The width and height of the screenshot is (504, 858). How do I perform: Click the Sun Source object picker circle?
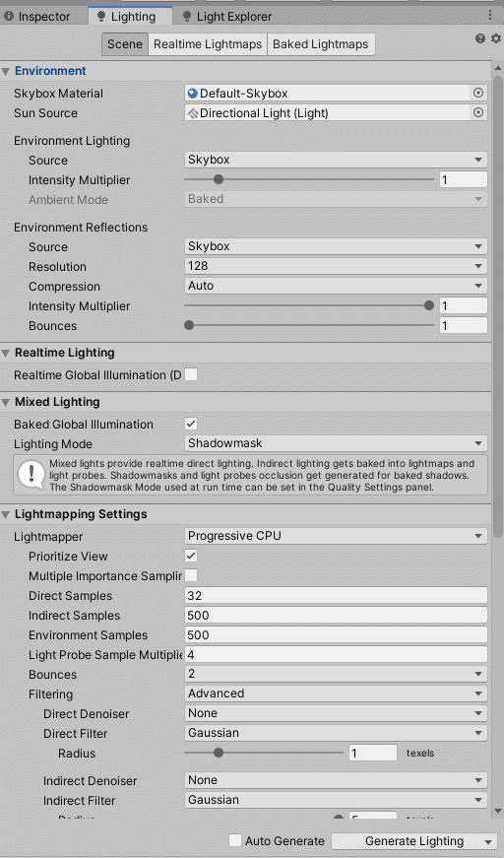[x=478, y=112]
